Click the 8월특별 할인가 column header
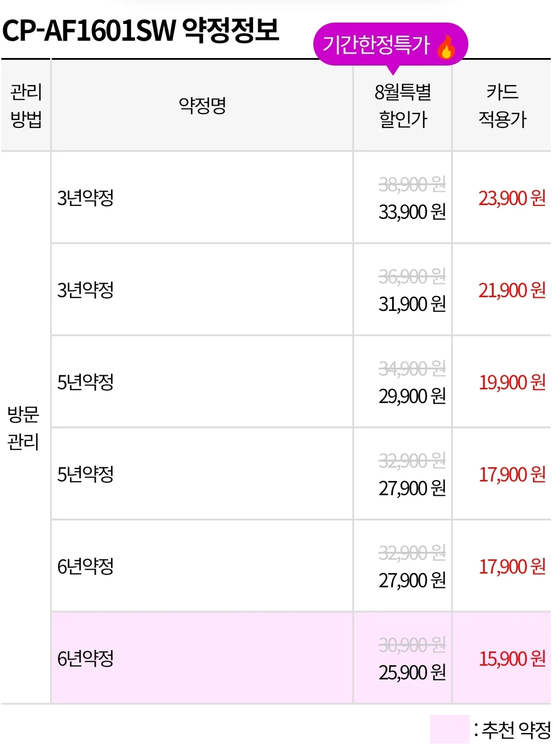 [x=403, y=105]
